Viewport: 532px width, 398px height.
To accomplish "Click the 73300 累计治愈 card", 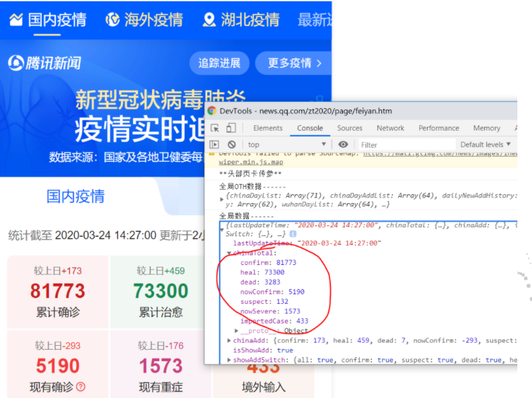I will [x=160, y=292].
